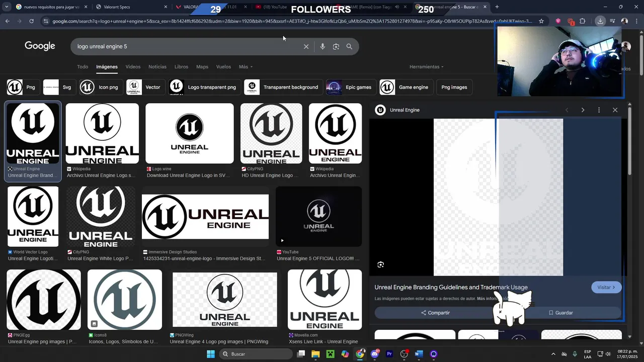Open the browser downloads icon

pos(600,21)
